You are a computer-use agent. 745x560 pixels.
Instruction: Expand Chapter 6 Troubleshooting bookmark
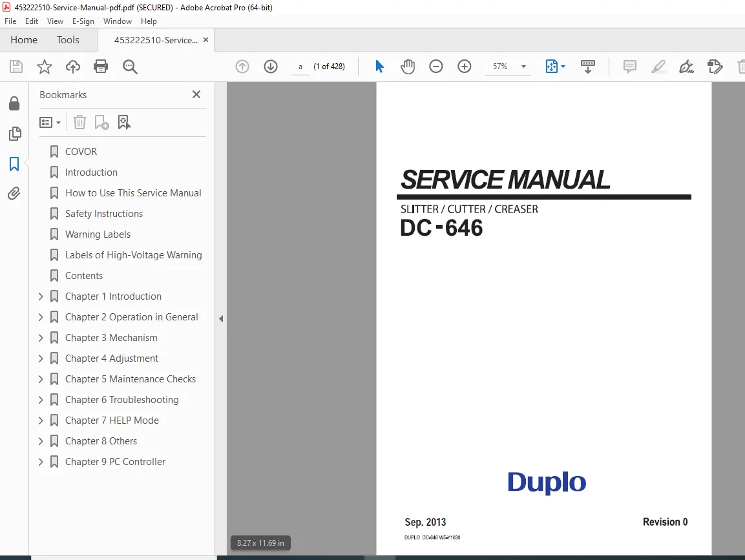tap(41, 400)
